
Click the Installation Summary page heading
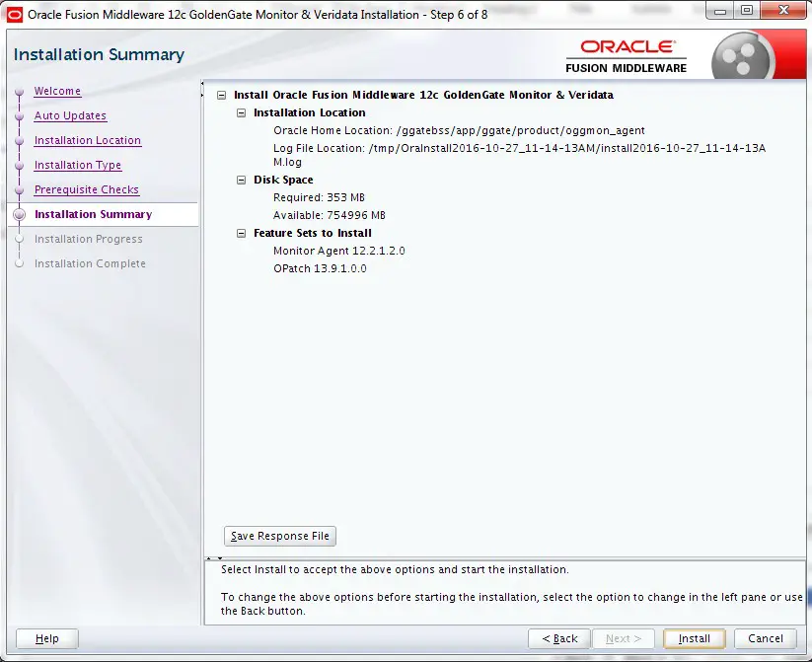tap(99, 54)
